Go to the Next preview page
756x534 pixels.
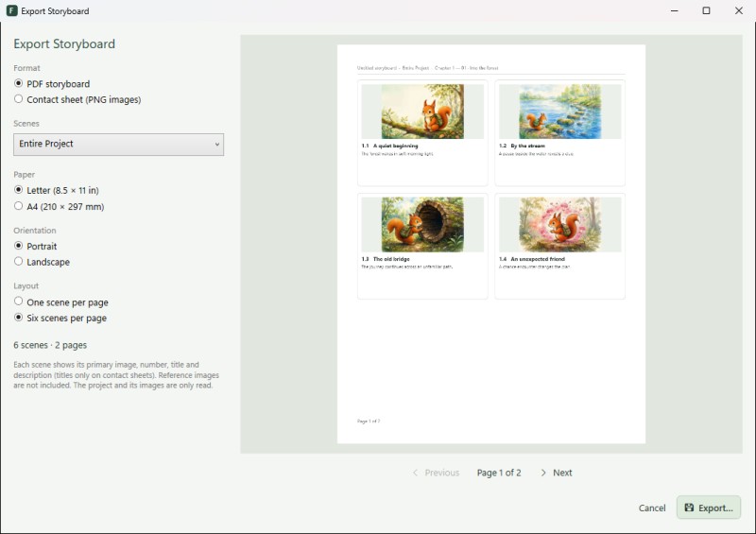point(557,473)
